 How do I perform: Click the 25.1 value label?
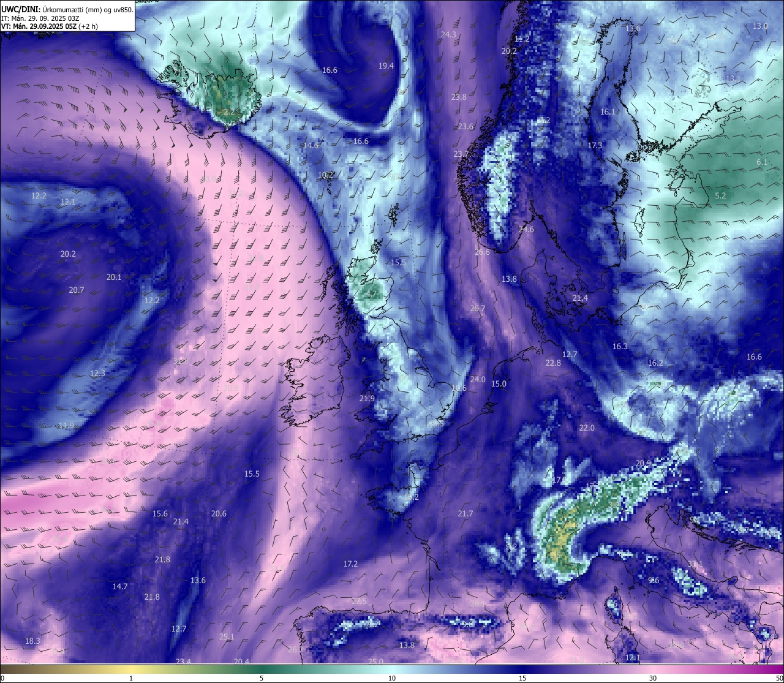click(227, 636)
